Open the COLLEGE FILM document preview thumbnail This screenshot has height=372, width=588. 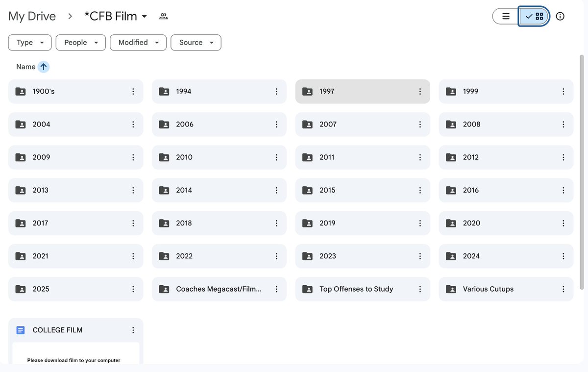[76, 353]
